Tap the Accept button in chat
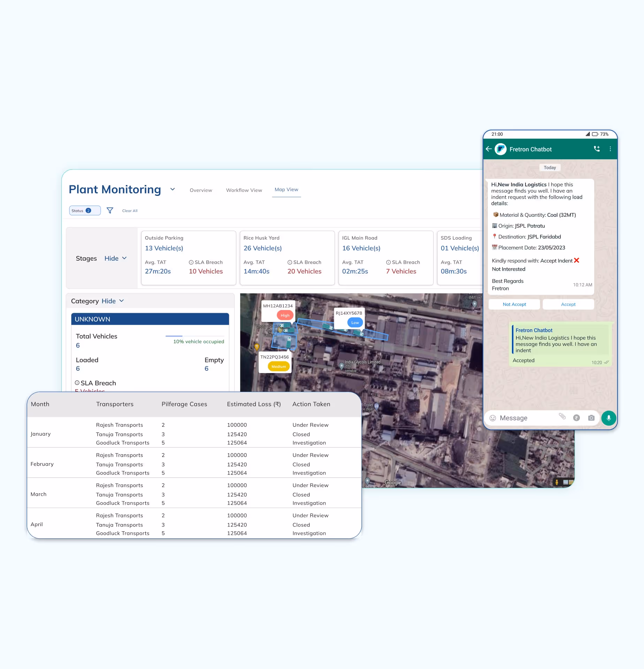The image size is (644, 669). tap(568, 304)
